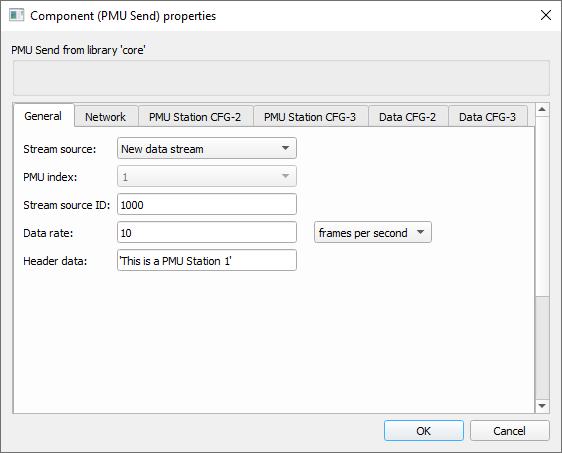Image resolution: width=562 pixels, height=453 pixels.
Task: Close the PMU Send properties dialog
Action: pos(546,15)
